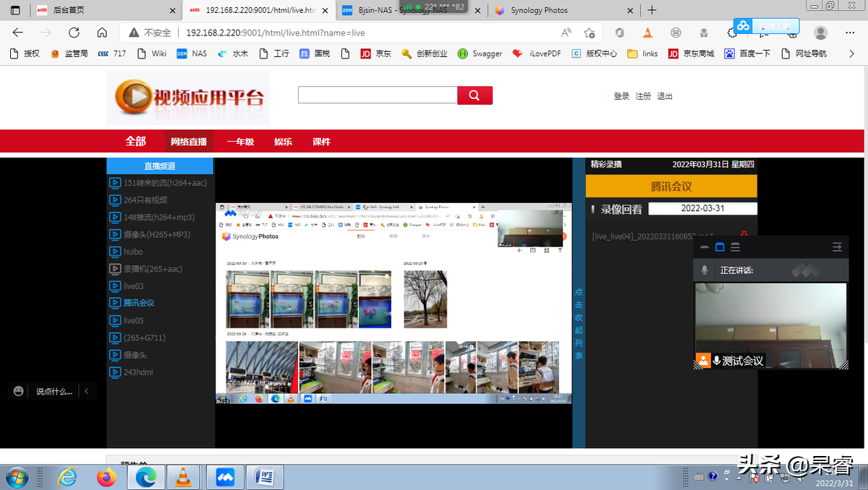868x490 pixels.
Task: Click the Baidu cloud upload extension badge
Action: point(767,26)
